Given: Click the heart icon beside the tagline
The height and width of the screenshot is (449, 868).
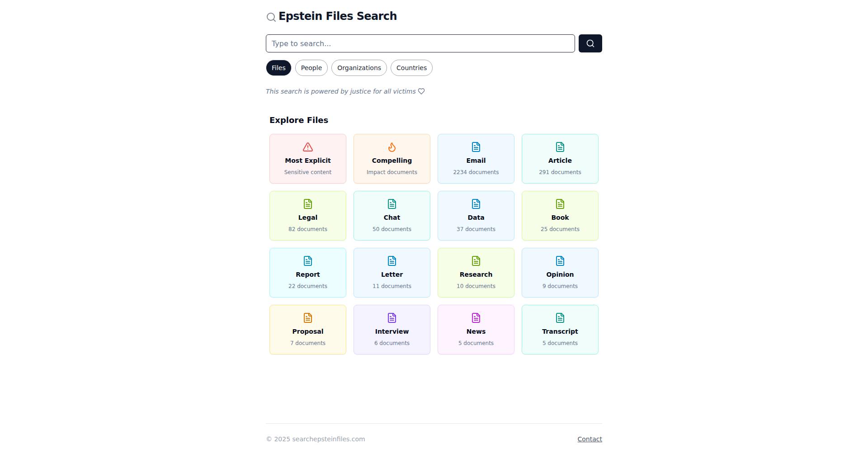Looking at the screenshot, I should pos(421,91).
